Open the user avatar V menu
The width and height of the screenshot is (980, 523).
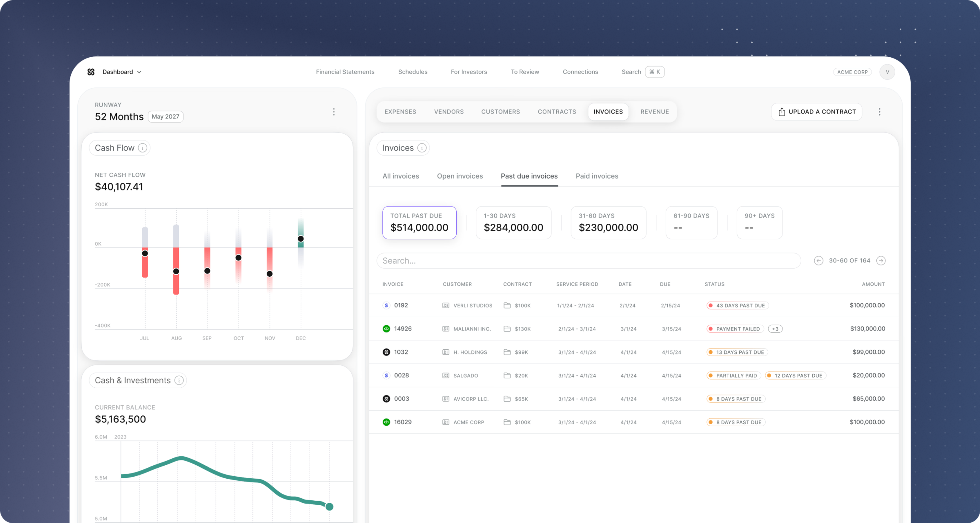(887, 72)
